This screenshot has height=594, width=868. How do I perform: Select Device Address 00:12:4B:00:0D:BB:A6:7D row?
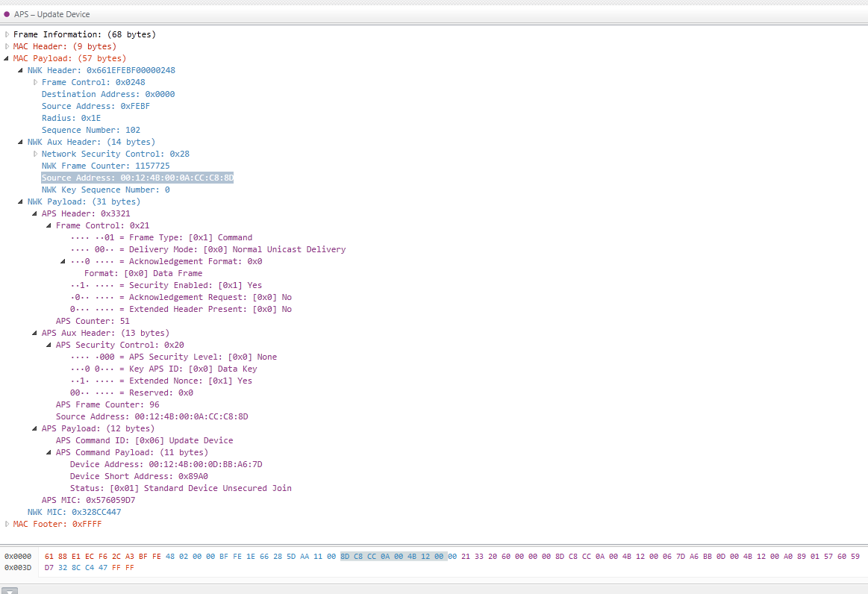point(166,464)
